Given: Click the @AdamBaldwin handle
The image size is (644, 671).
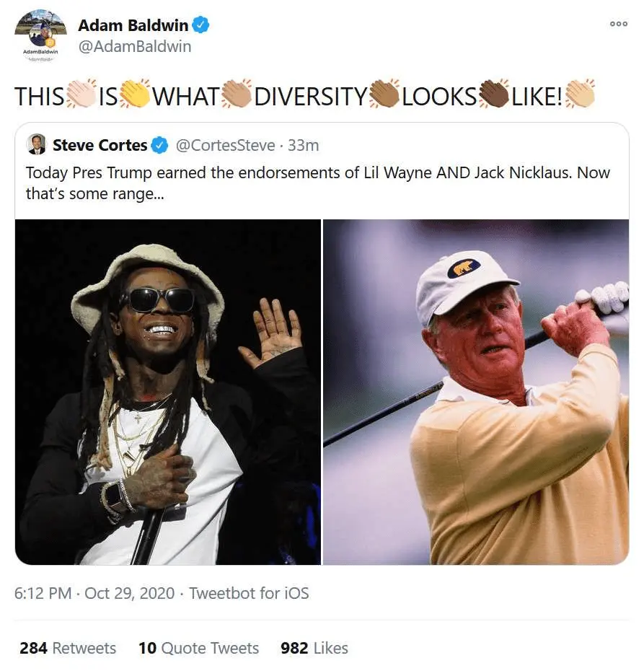Looking at the screenshot, I should point(134,47).
